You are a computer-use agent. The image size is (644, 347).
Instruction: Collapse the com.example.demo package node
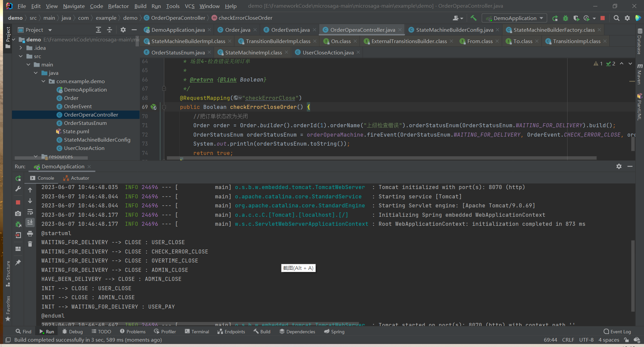tap(43, 81)
